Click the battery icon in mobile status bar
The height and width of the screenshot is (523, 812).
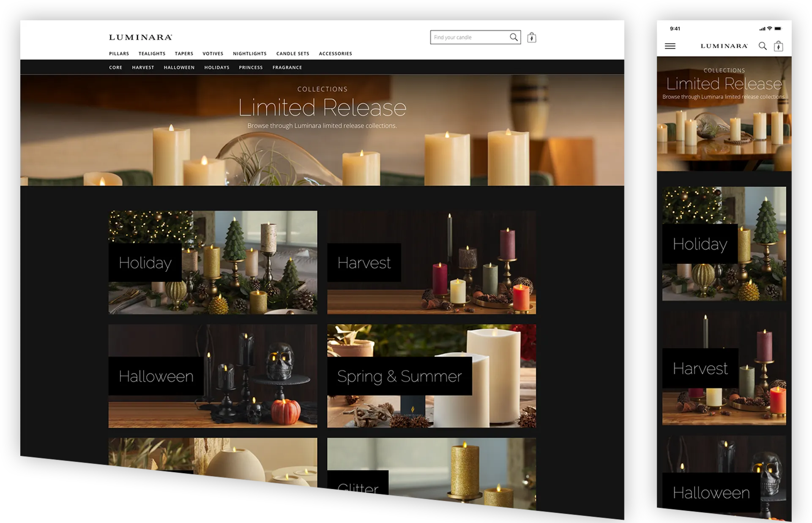[x=778, y=29]
